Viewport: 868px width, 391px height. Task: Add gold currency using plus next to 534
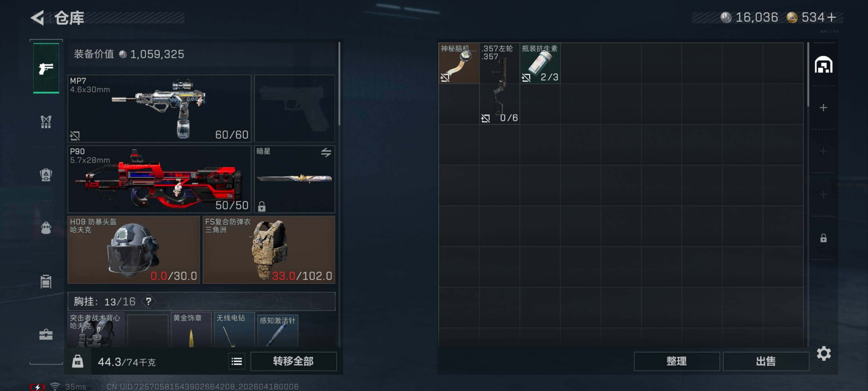click(831, 17)
